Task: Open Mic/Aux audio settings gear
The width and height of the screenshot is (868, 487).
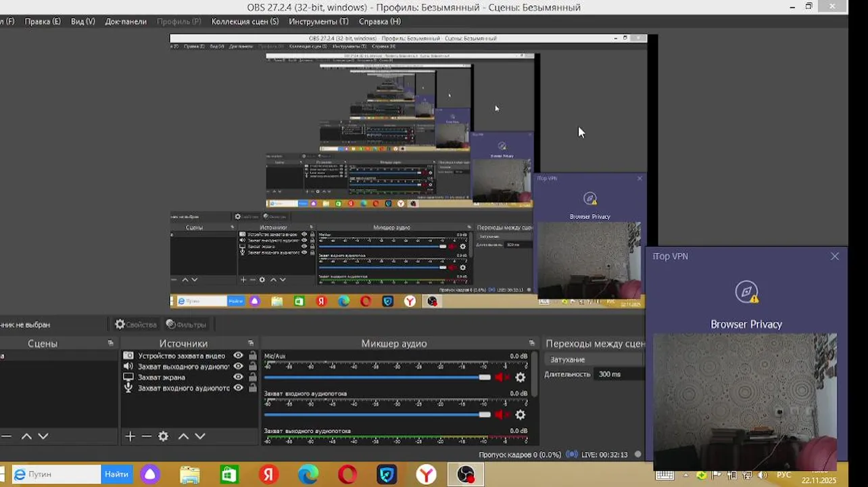Action: [521, 377]
